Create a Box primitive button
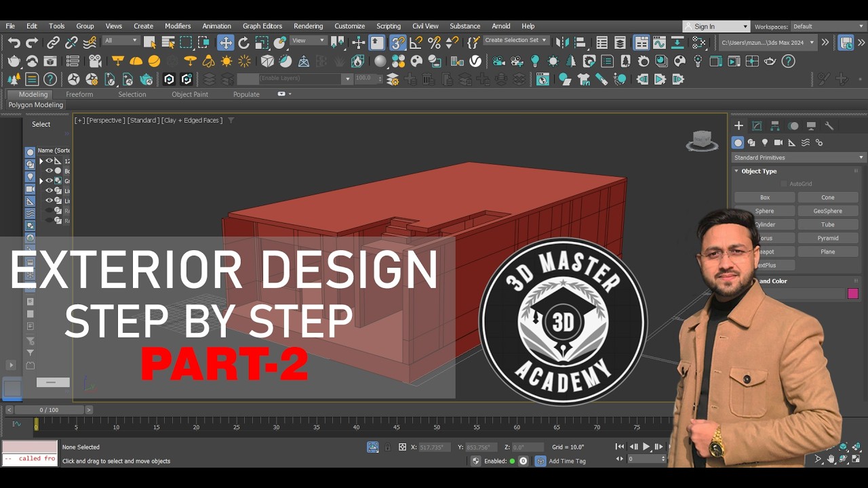 [764, 197]
